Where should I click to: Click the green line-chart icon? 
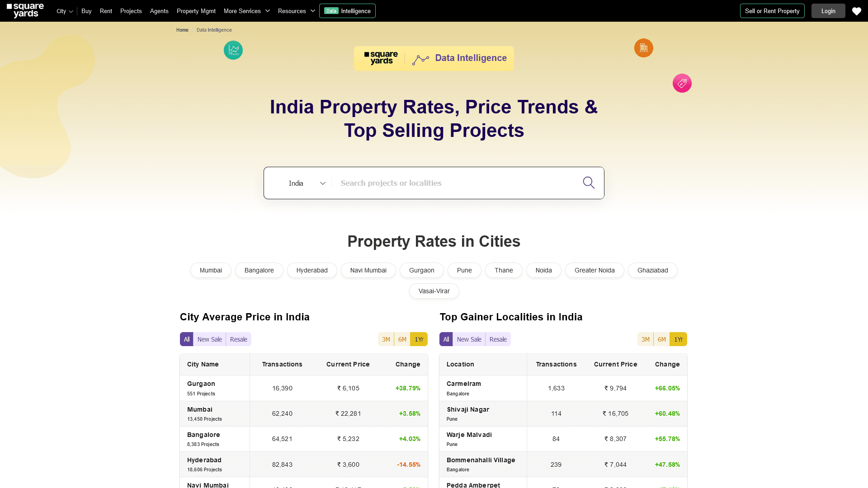tap(233, 50)
